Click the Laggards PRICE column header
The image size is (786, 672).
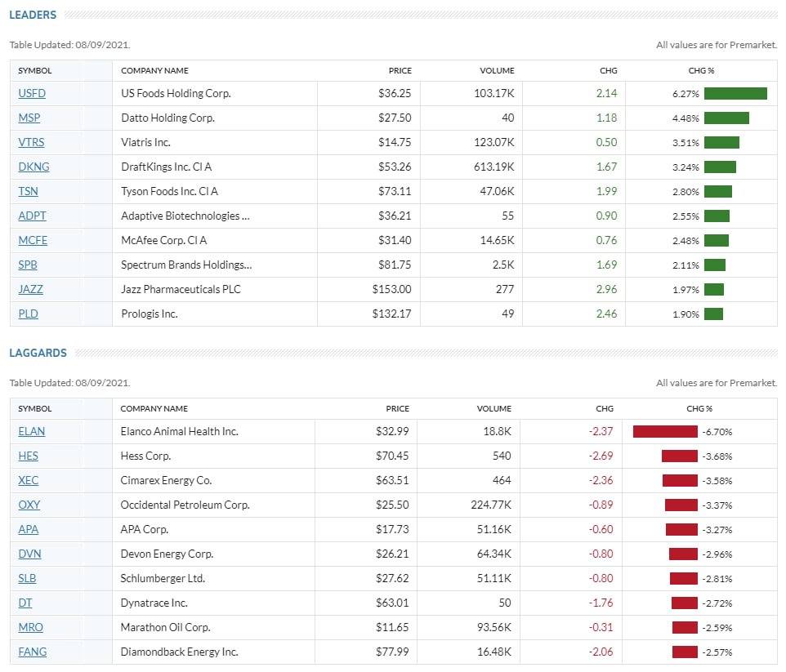(x=398, y=409)
